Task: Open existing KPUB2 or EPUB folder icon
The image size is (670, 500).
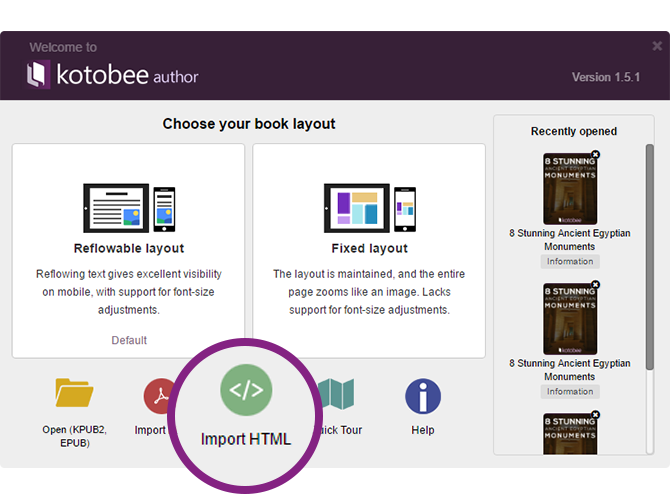Action: click(x=74, y=394)
